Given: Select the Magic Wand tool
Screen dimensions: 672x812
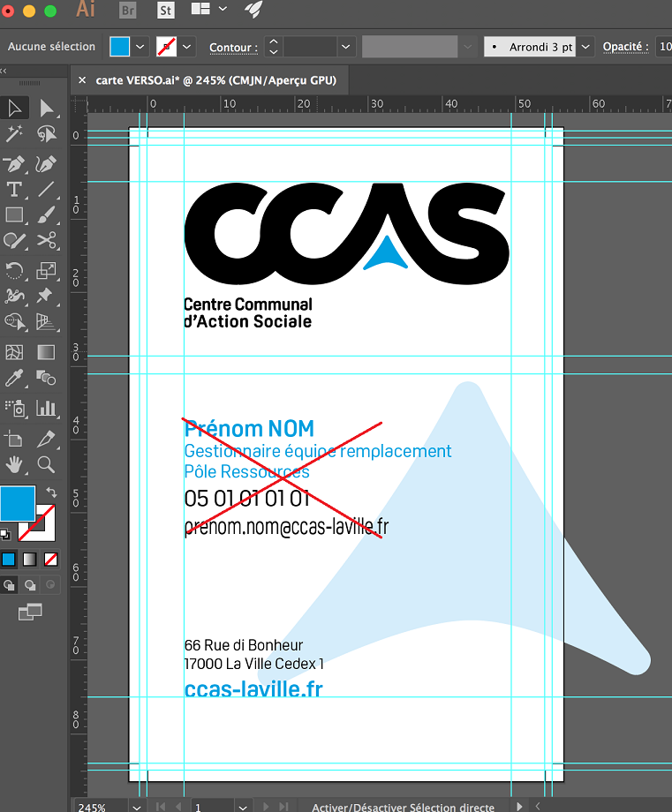Looking at the screenshot, I should 14,134.
